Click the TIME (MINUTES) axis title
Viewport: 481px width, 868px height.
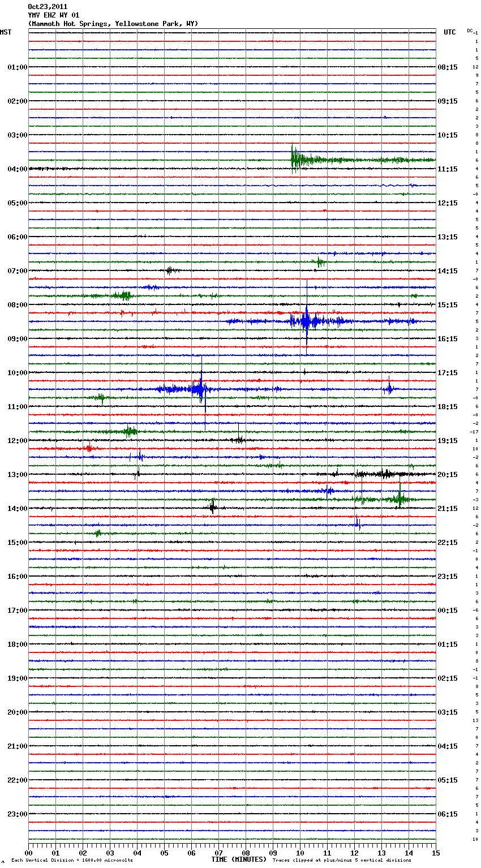pos(239,859)
